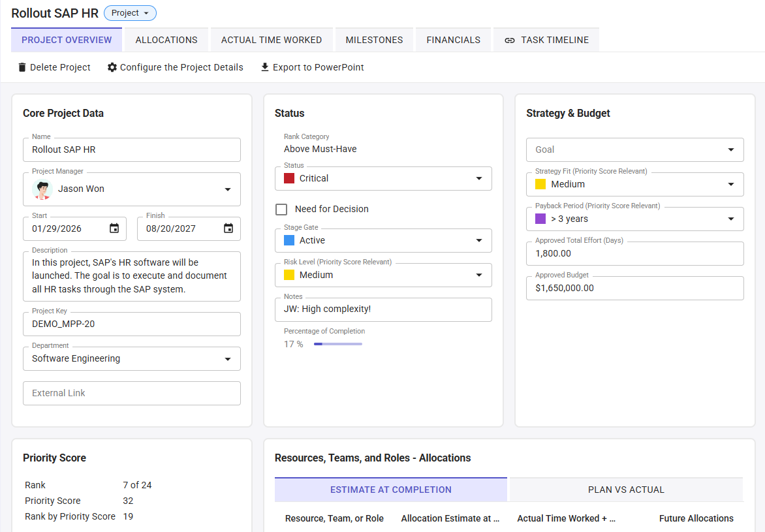
Task: Click the 17 % completion value
Action: (x=293, y=345)
